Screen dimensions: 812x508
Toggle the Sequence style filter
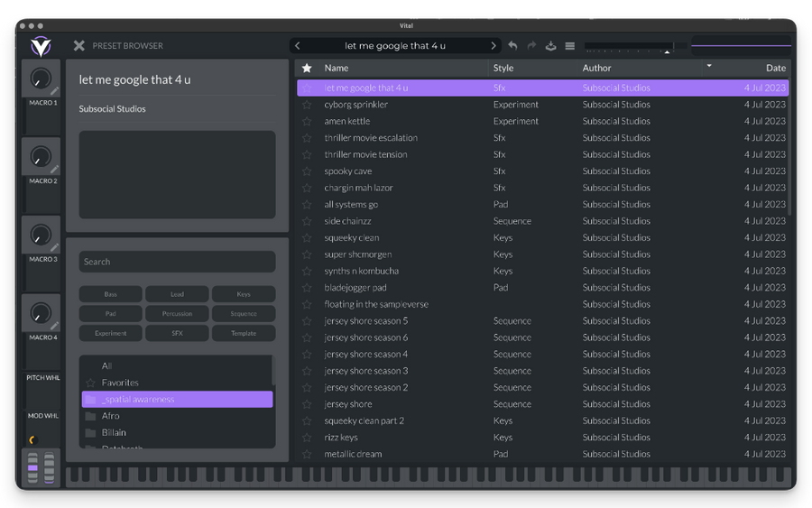[244, 314]
